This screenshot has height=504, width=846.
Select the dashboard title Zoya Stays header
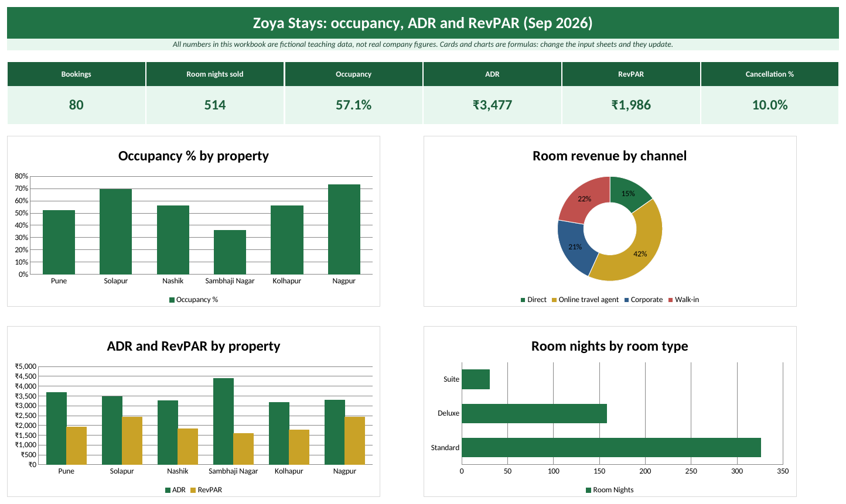pyautogui.click(x=422, y=23)
